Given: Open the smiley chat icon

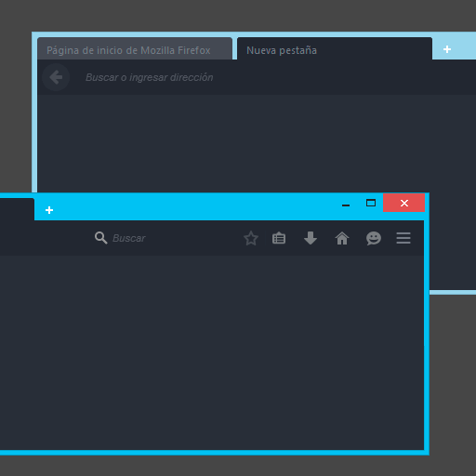Looking at the screenshot, I should pos(374,238).
